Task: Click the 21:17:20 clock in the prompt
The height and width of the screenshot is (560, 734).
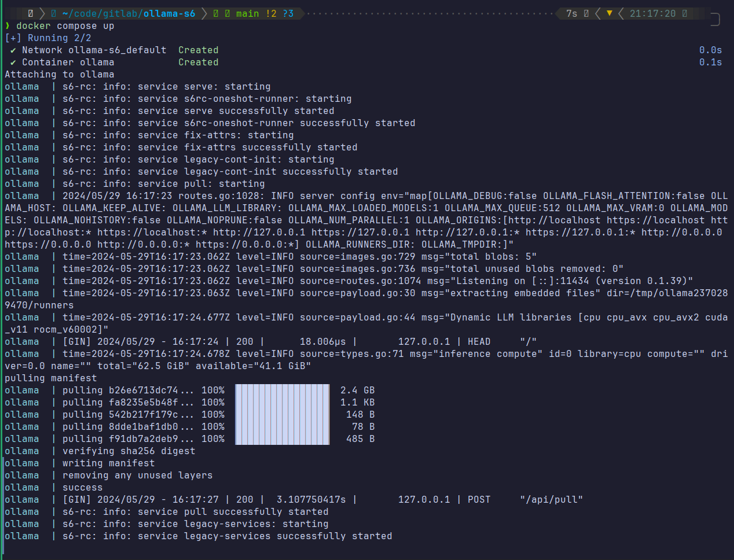Action: click(652, 13)
